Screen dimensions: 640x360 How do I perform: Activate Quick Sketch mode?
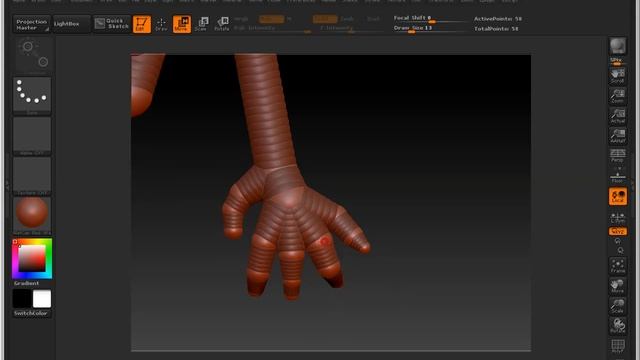coord(111,24)
